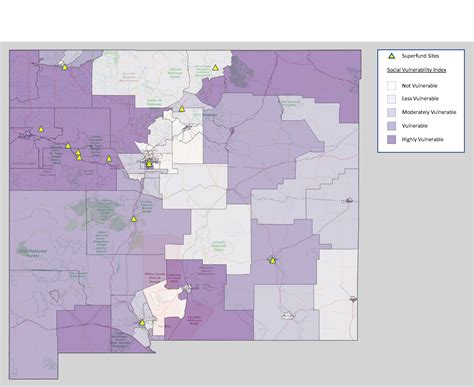Click the Gila National Forest map label
This screenshot has height=387, width=474.
33,253
